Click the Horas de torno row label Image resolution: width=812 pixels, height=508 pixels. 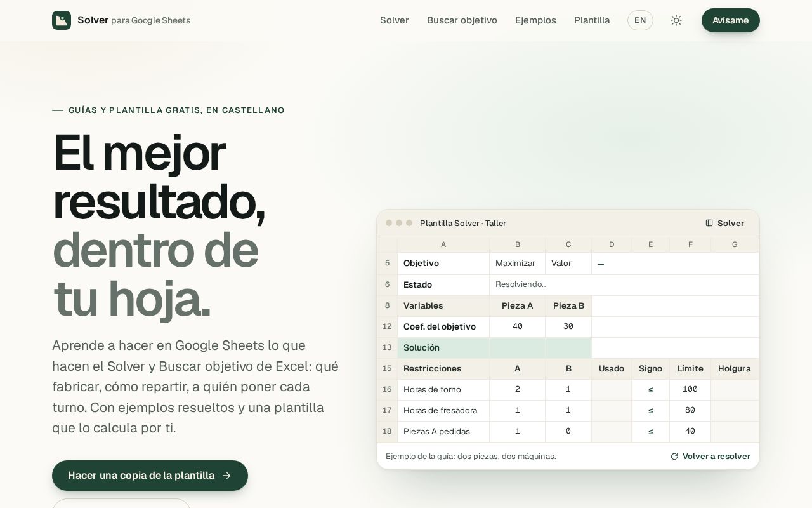click(x=443, y=389)
